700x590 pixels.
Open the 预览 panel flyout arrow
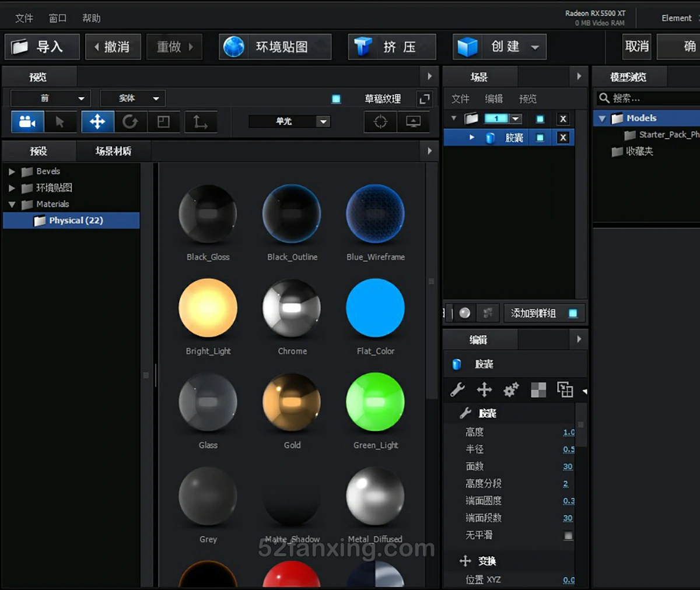pos(430,76)
